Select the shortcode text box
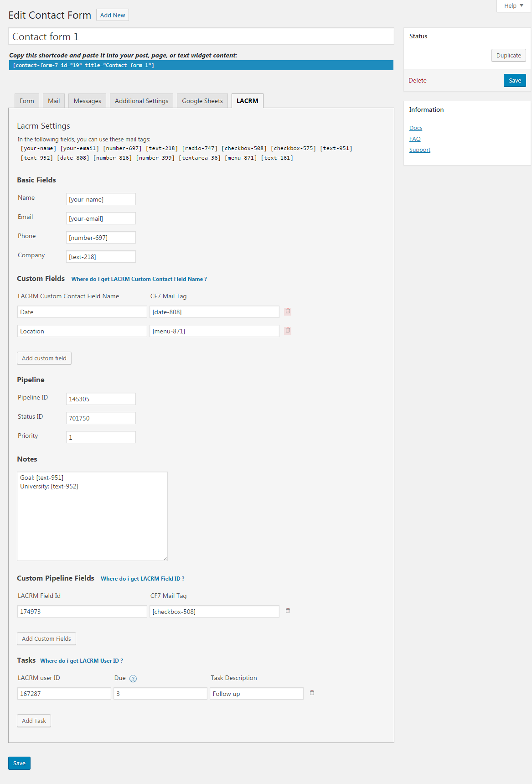This screenshot has width=532, height=784. click(201, 65)
